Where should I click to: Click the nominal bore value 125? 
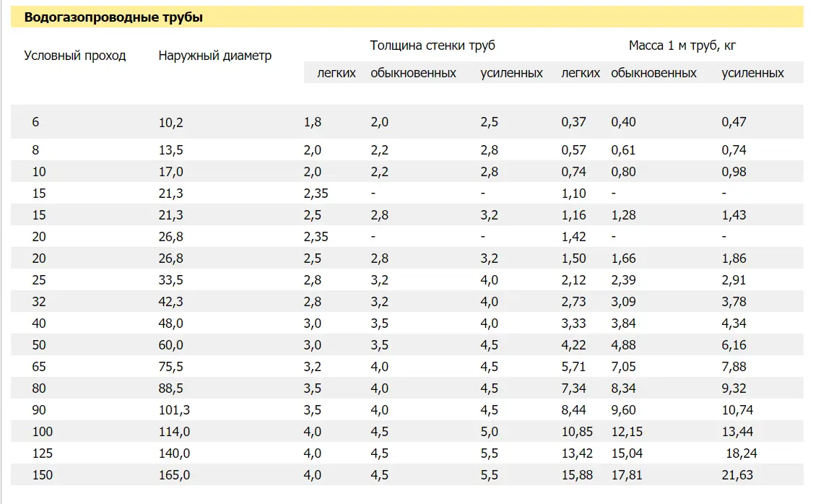point(42,453)
